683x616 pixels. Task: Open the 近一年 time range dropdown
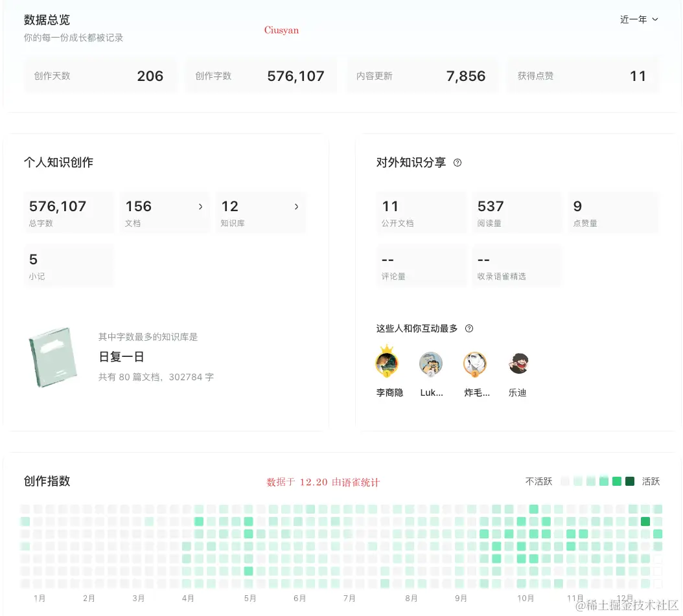(639, 19)
